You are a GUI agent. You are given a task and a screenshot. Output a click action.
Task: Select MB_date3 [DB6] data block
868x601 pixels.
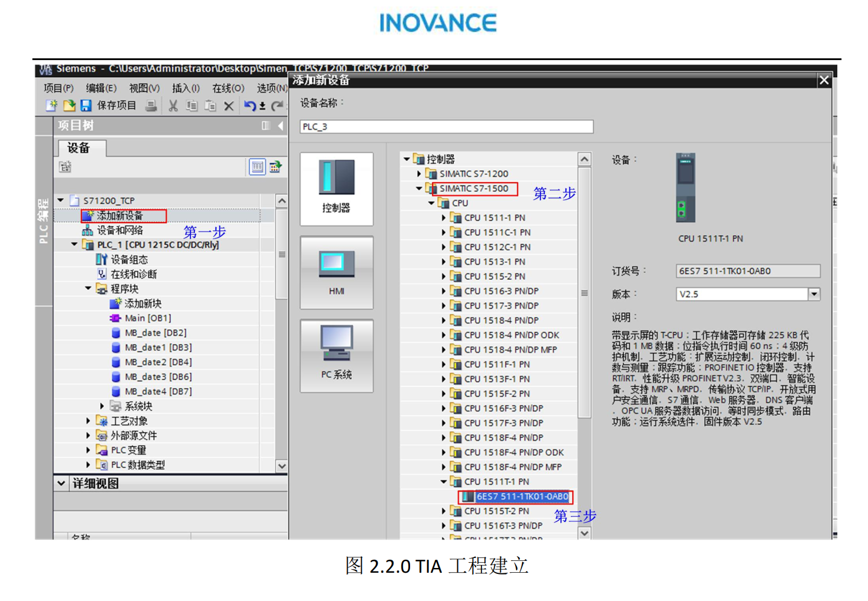point(158,377)
